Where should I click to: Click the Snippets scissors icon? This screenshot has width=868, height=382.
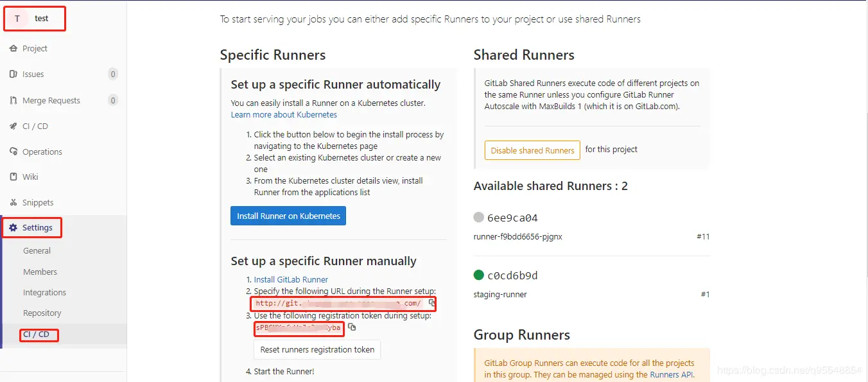click(x=13, y=203)
